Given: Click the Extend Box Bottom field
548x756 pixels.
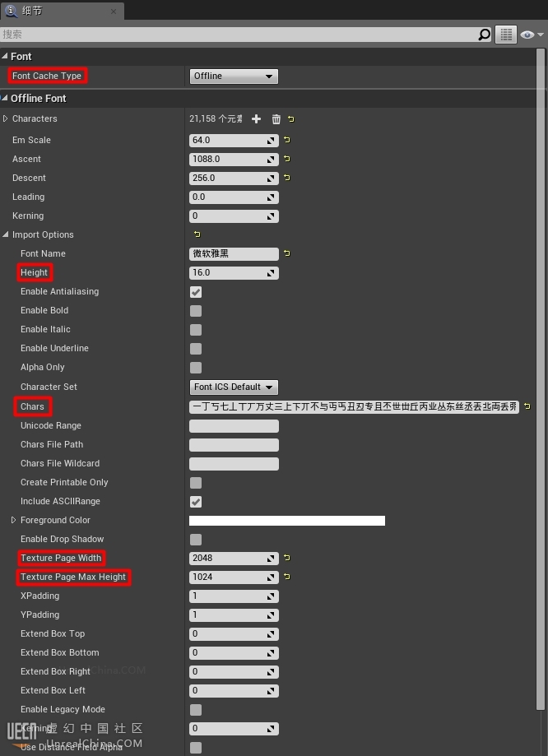Looking at the screenshot, I should 234,653.
